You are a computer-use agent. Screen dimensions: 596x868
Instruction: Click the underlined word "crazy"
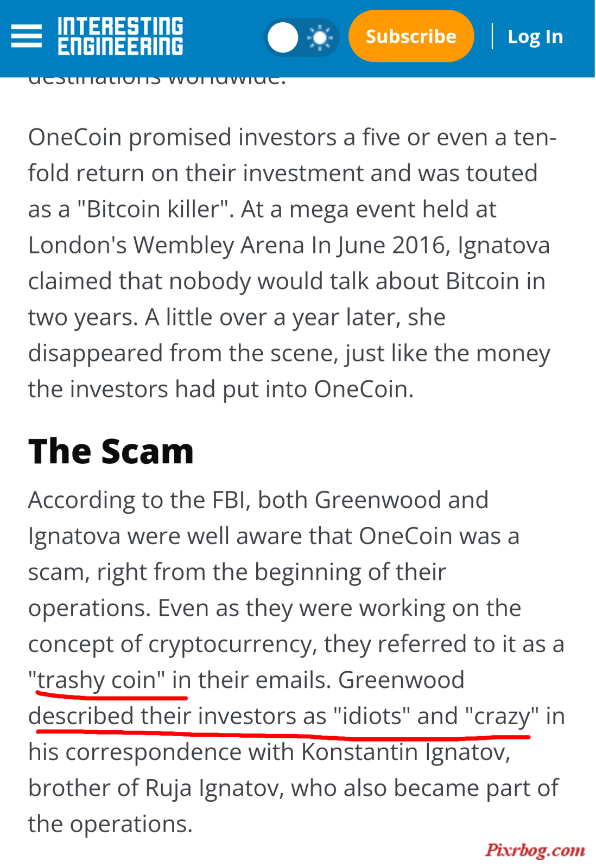coord(502,717)
